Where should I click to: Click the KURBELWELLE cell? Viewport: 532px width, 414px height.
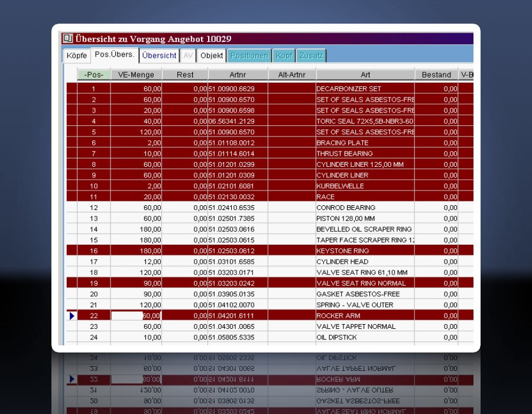click(365, 186)
